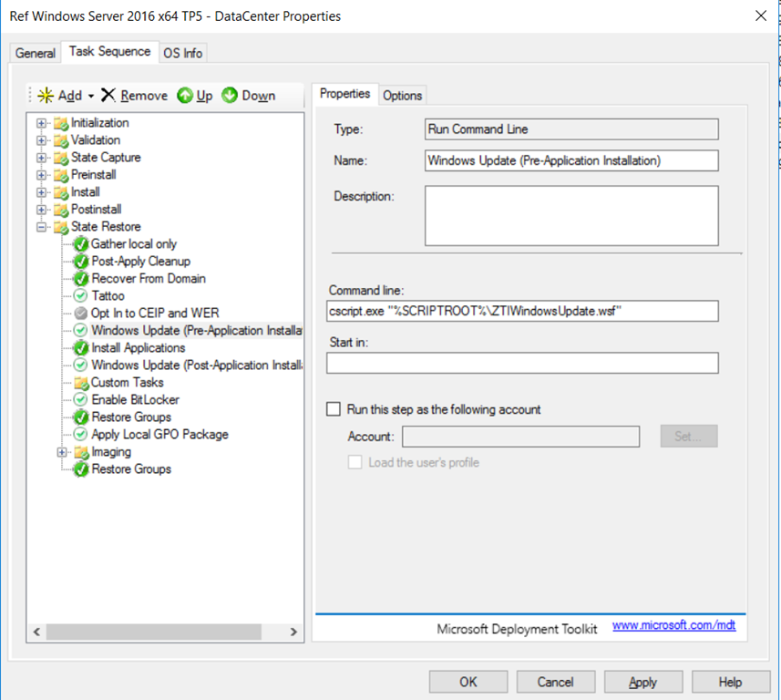Viewport: 781px width, 700px height.
Task: Select the Install Applications step icon
Action: point(81,348)
